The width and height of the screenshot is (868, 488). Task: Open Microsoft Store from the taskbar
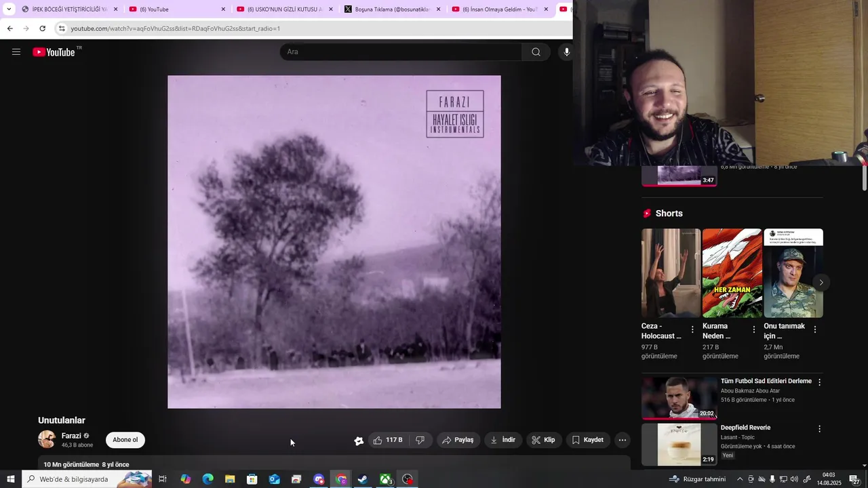click(252, 479)
